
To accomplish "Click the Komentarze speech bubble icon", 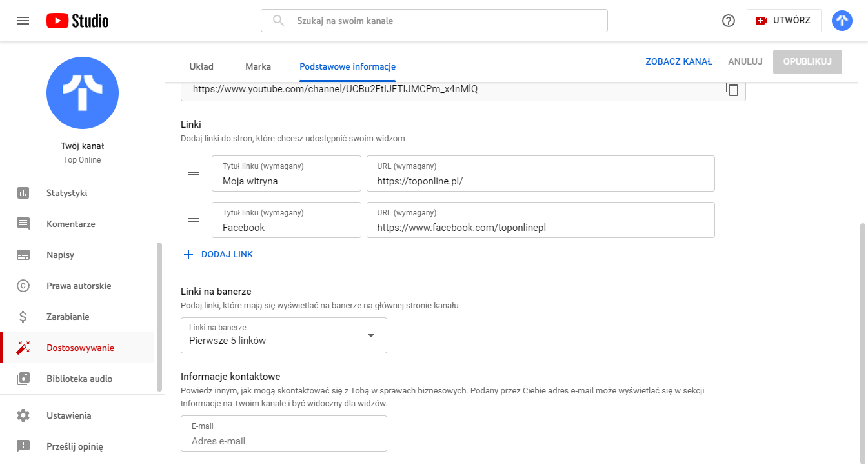I will click(23, 224).
